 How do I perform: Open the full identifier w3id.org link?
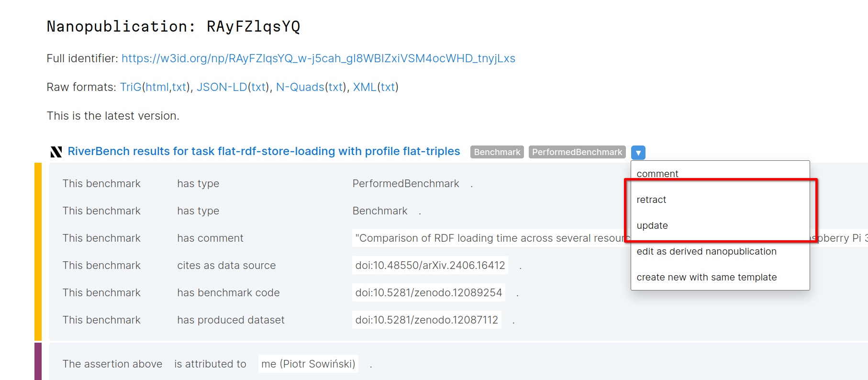point(318,58)
